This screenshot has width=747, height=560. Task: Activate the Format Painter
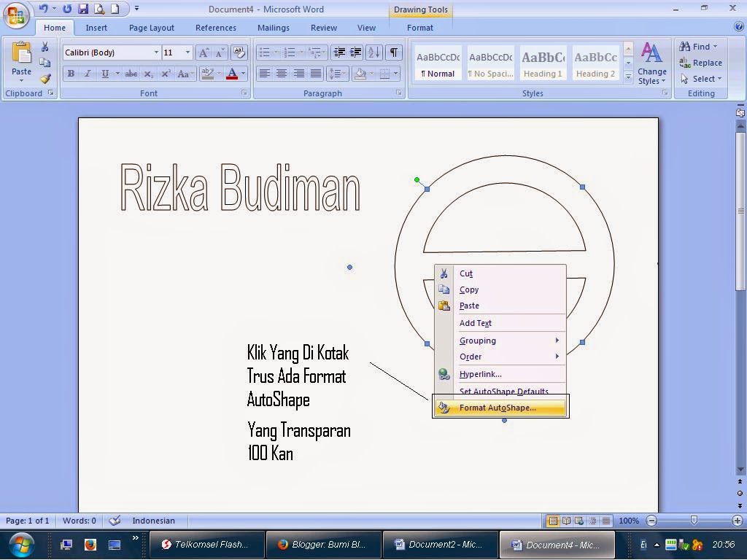[46, 79]
